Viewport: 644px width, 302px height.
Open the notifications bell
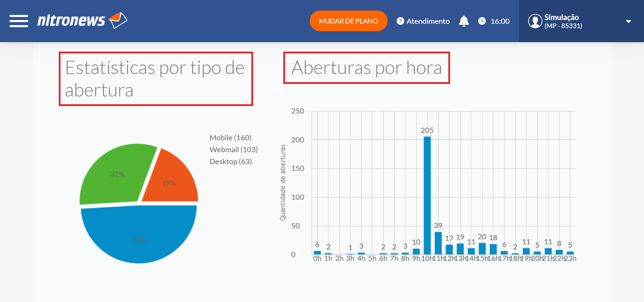[464, 21]
